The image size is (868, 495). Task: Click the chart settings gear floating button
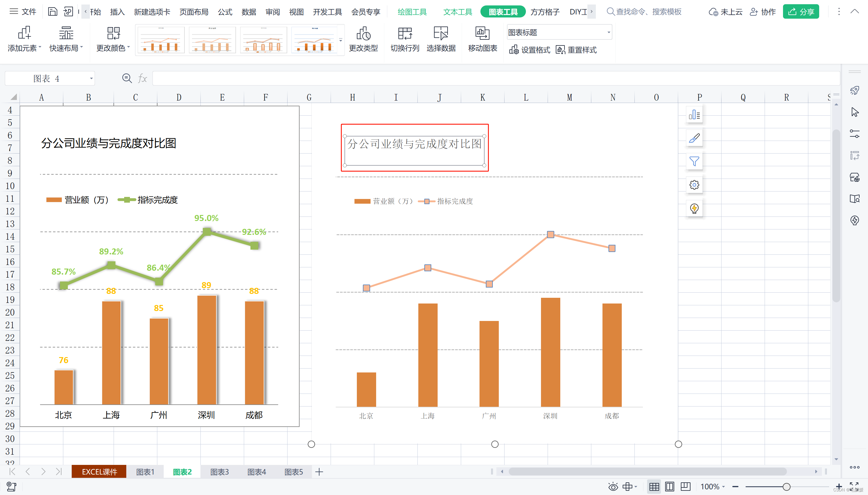pos(694,185)
